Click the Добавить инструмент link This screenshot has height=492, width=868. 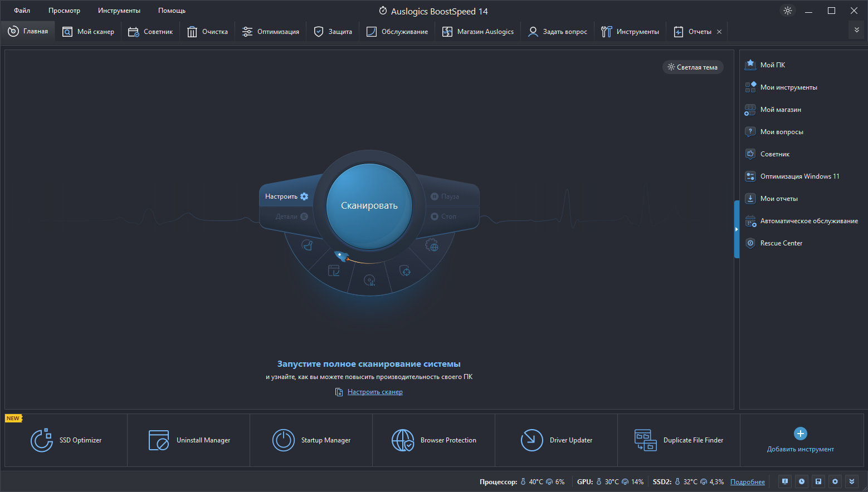(x=801, y=449)
